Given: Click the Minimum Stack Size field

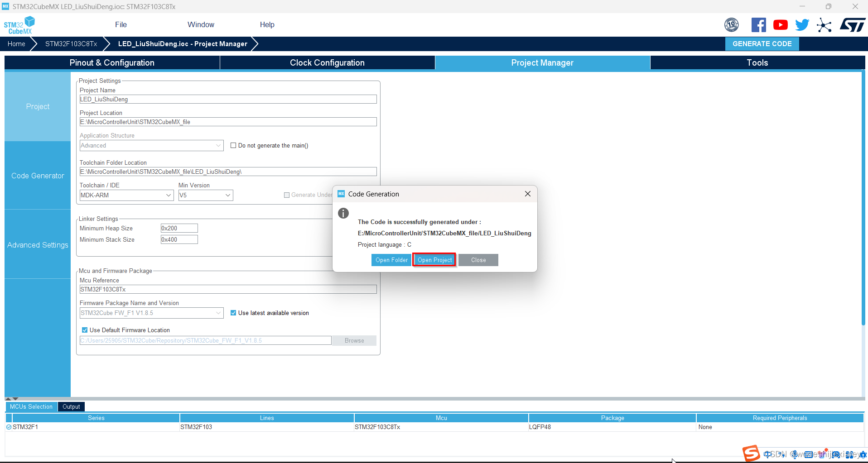Looking at the screenshot, I should (x=179, y=239).
